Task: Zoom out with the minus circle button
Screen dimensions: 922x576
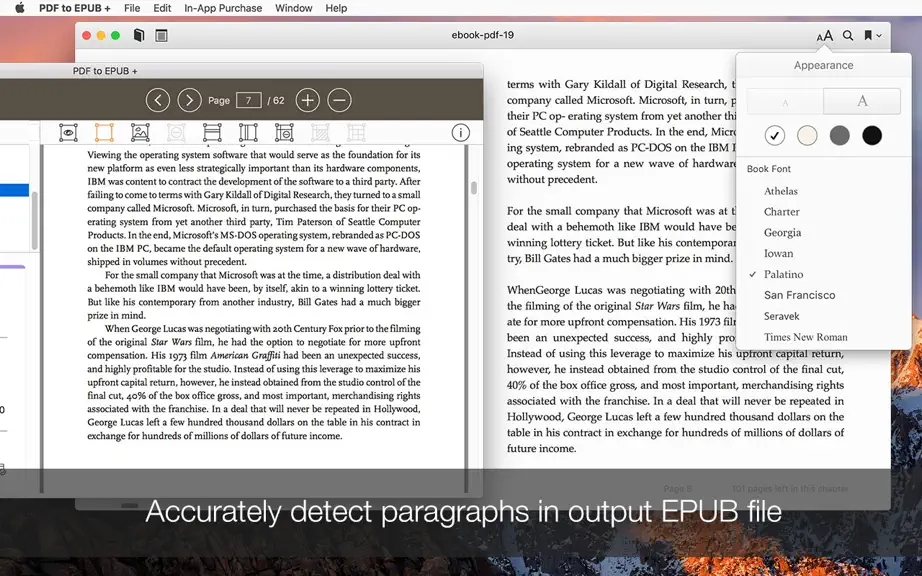Action: pos(339,101)
